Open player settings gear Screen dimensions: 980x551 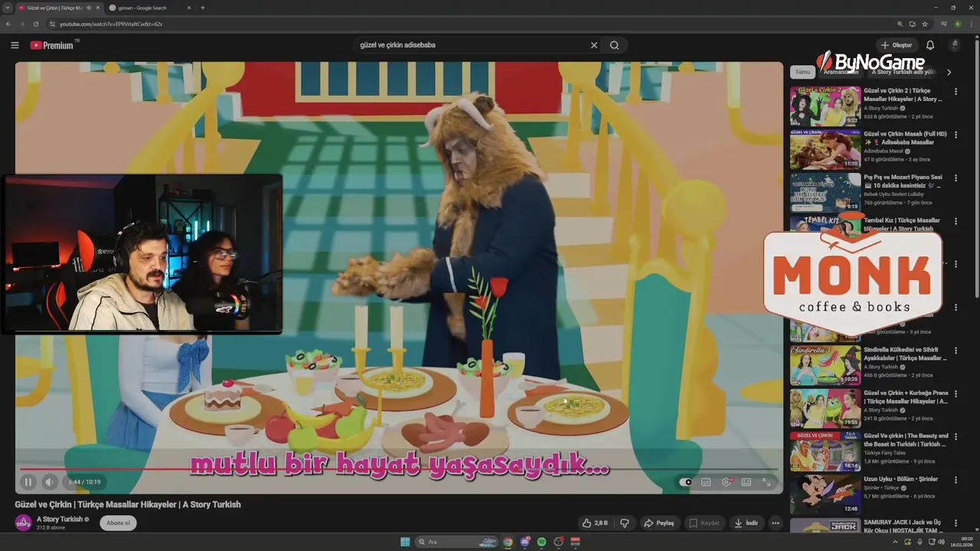727,482
